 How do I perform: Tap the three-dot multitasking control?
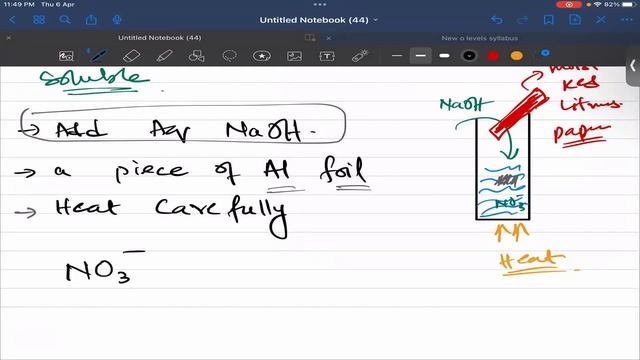coord(320,4)
